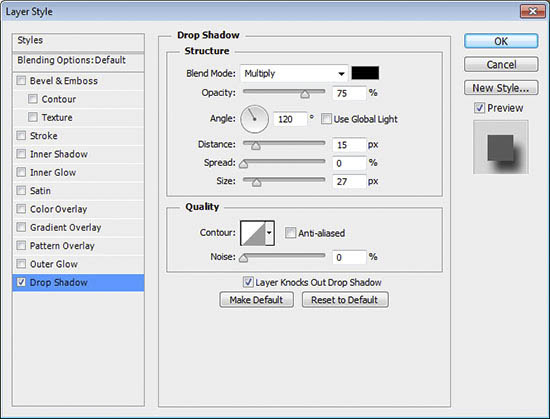Select the Bevel & Emboss label
The height and width of the screenshot is (419, 550).
pos(64,81)
